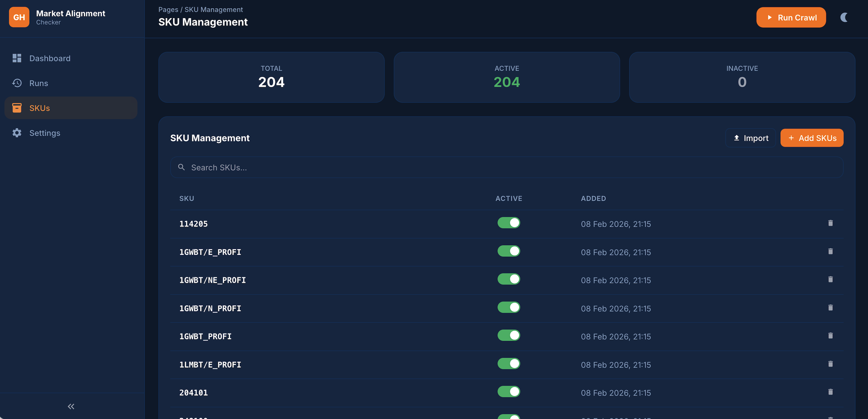Click the Pages breadcrumb link
This screenshot has height=419, width=868.
pos(168,10)
